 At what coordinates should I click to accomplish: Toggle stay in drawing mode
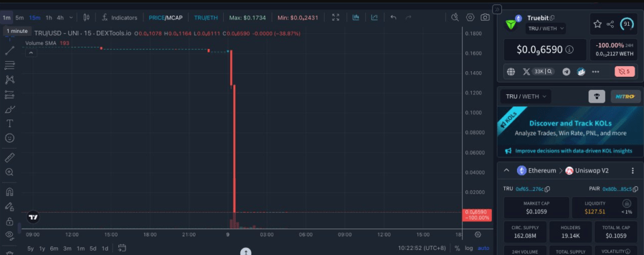click(9, 207)
